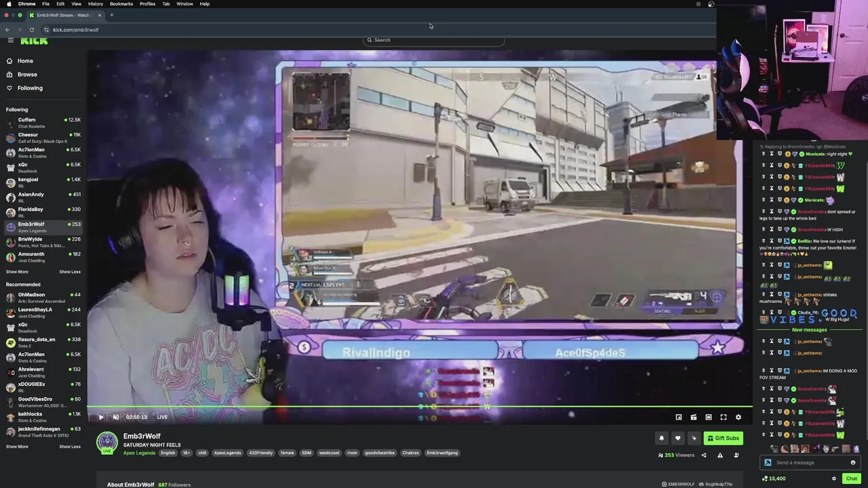Open the Chrome History menu
This screenshot has height=488, width=868.
point(96,4)
